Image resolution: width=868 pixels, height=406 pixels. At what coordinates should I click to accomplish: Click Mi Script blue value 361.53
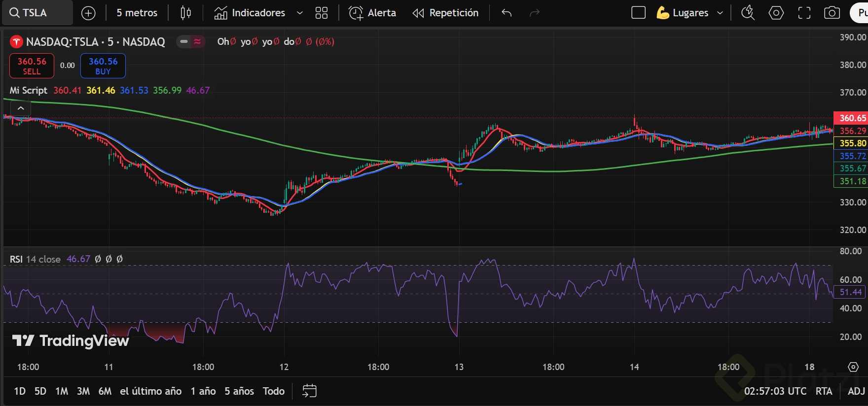click(x=134, y=90)
